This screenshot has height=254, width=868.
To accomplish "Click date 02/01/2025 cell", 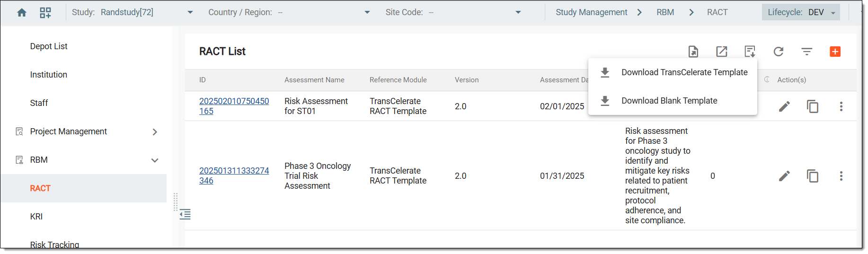I will 562,106.
